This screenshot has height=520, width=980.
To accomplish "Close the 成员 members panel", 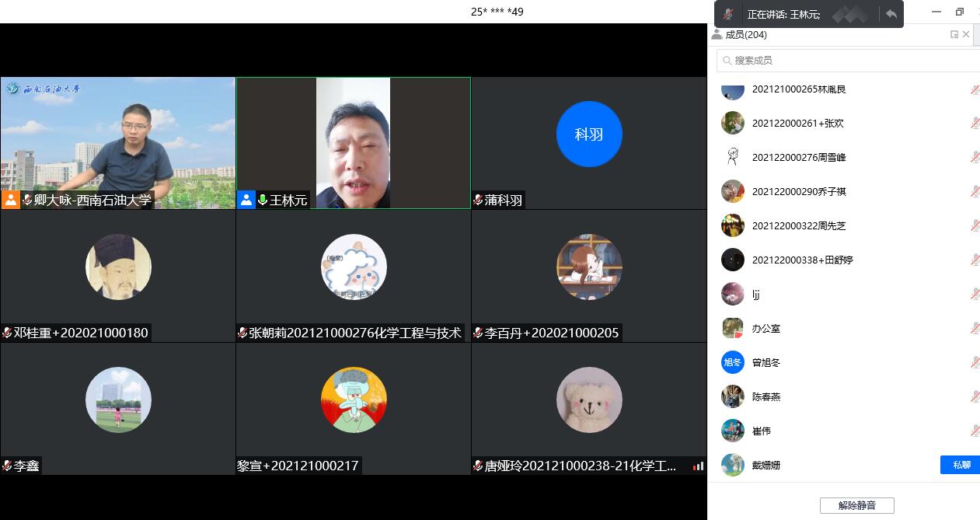I will (x=966, y=34).
